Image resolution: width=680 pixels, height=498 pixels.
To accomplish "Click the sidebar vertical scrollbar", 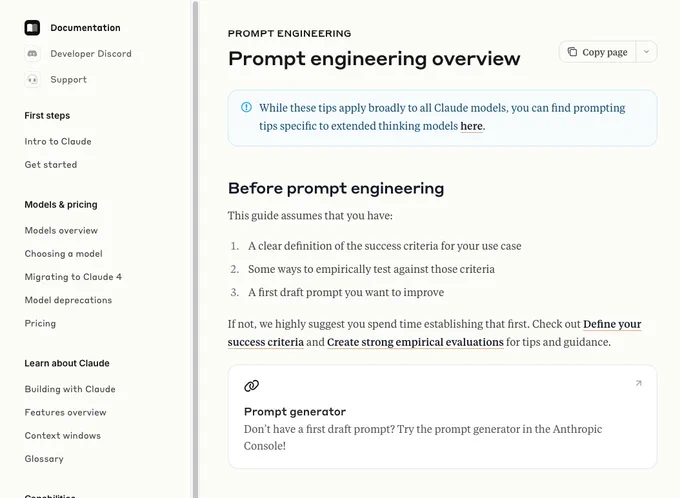I will pyautogui.click(x=196, y=249).
